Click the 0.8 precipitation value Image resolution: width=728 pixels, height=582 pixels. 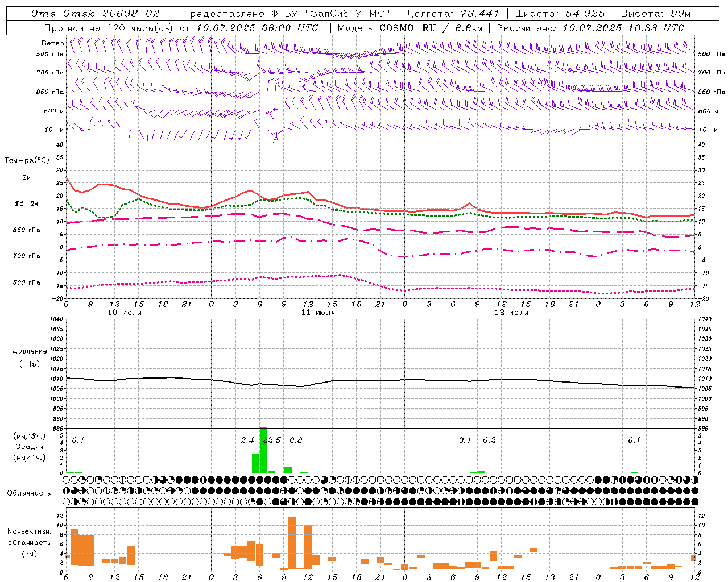tap(296, 440)
